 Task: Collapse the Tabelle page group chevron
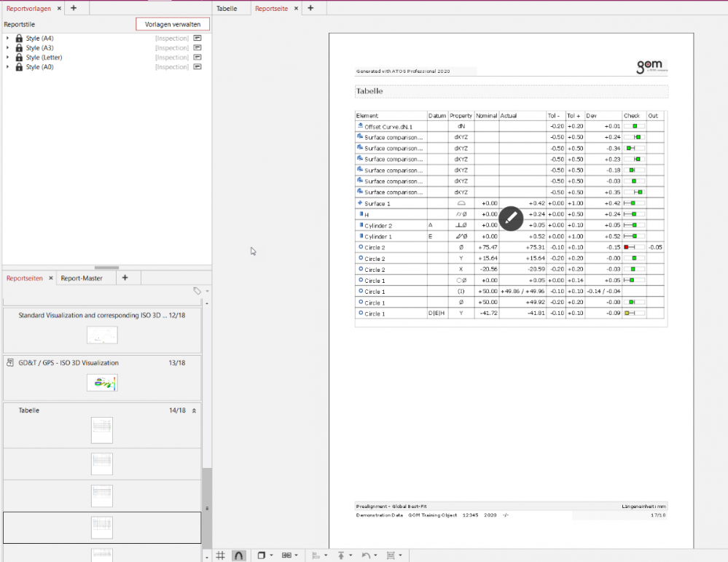(194, 411)
